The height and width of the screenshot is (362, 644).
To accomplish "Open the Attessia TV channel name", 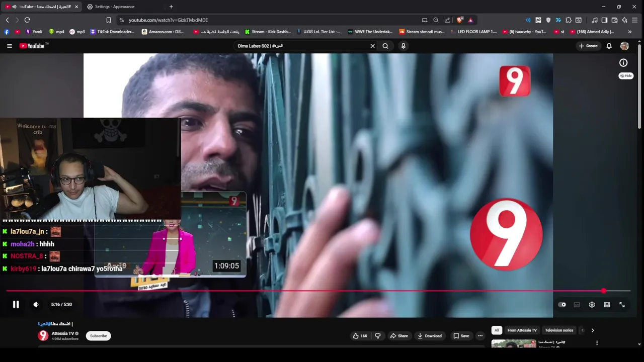I will 63,333.
